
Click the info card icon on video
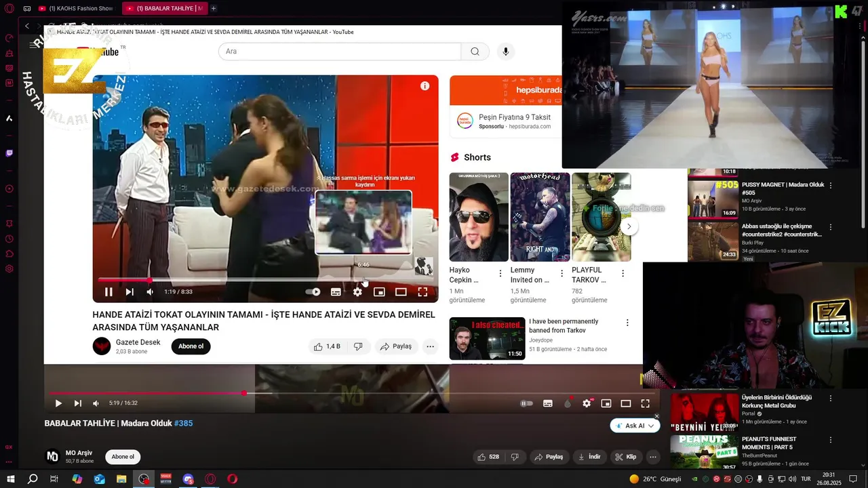pyautogui.click(x=425, y=86)
